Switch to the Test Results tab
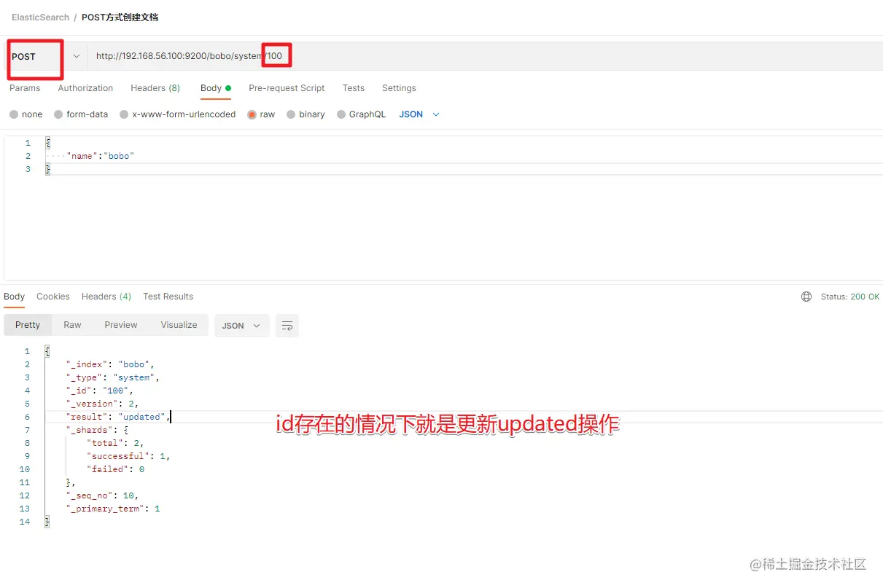883x588 pixels. click(x=168, y=297)
